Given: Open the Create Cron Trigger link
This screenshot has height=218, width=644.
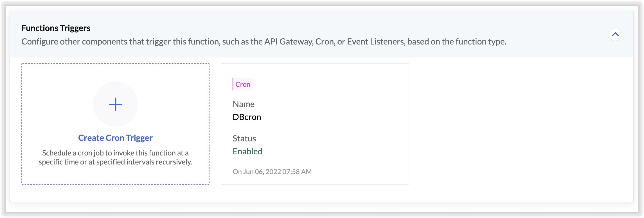Looking at the screenshot, I should pos(115,138).
